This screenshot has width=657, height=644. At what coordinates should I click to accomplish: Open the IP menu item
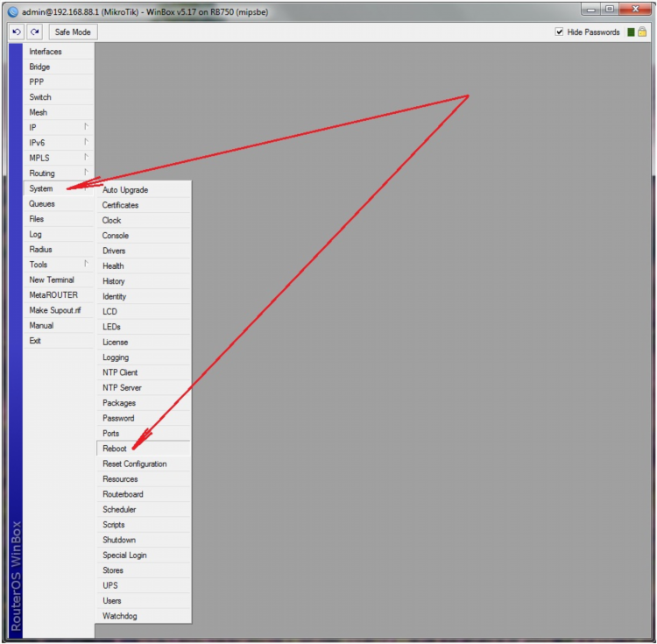tap(58, 127)
